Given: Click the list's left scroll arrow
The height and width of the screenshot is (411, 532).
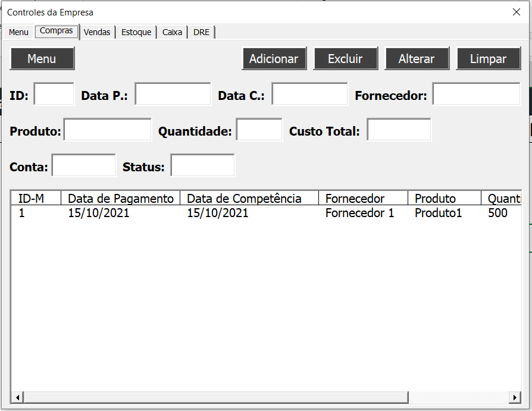Looking at the screenshot, I should pos(17,397).
